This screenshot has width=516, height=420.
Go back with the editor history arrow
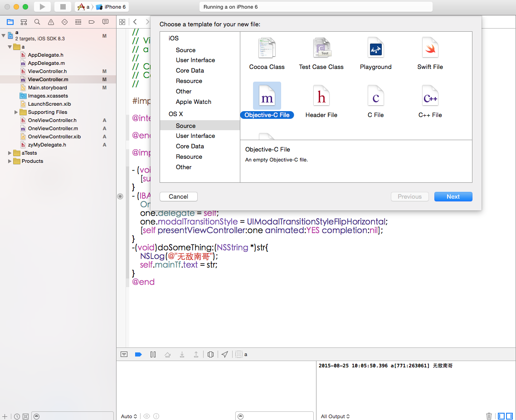(x=135, y=22)
